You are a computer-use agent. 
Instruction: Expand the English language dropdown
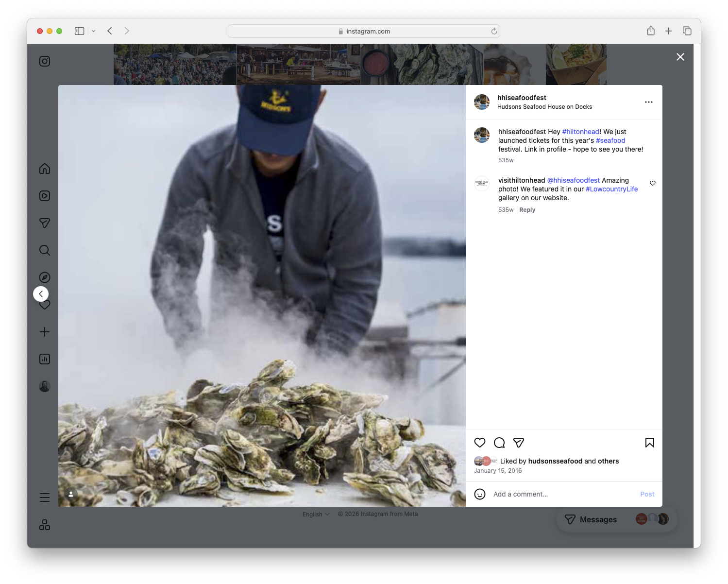click(x=316, y=514)
